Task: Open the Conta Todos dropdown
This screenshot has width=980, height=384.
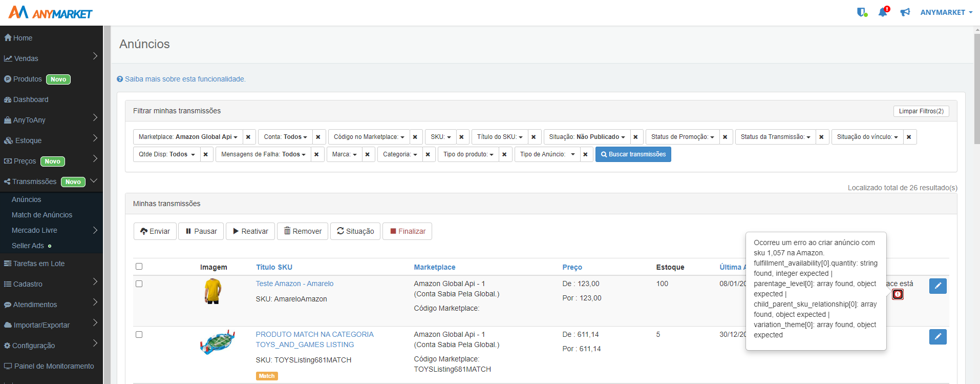Action: click(x=285, y=137)
